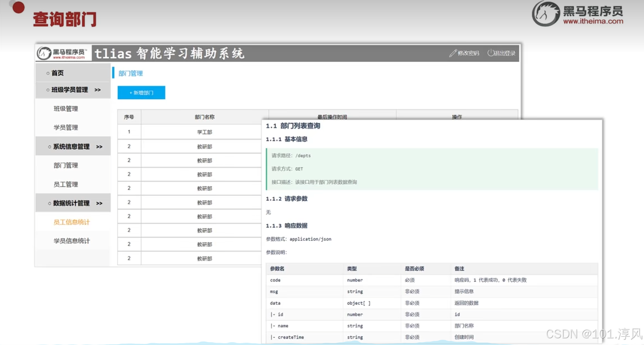
Task: Click the row number 1 cell
Action: pos(129,132)
